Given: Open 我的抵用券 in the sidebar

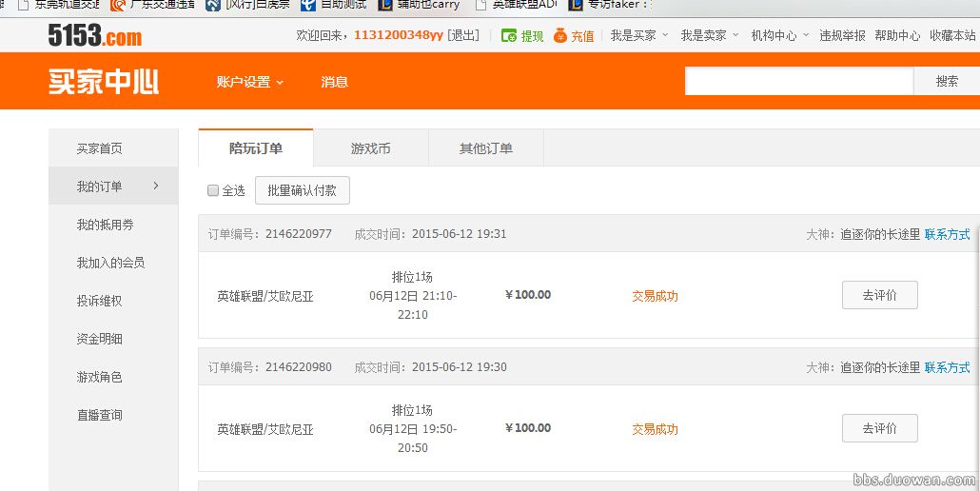Looking at the screenshot, I should 105,225.
